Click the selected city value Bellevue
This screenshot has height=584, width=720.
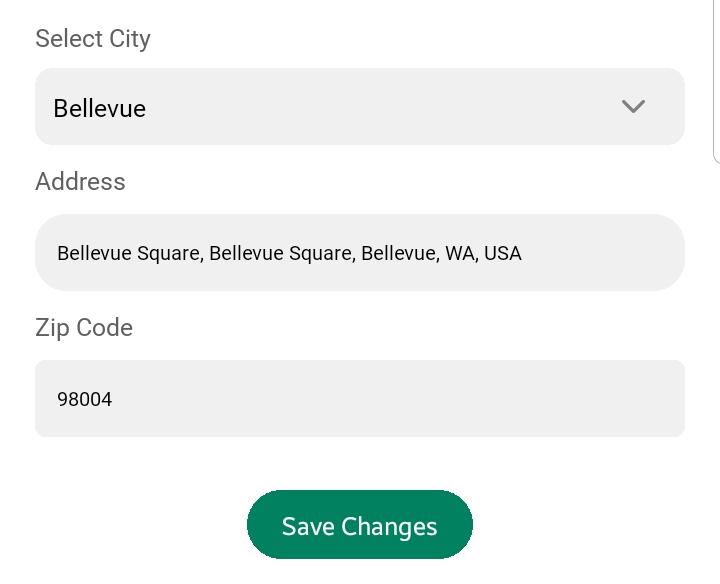coord(100,109)
